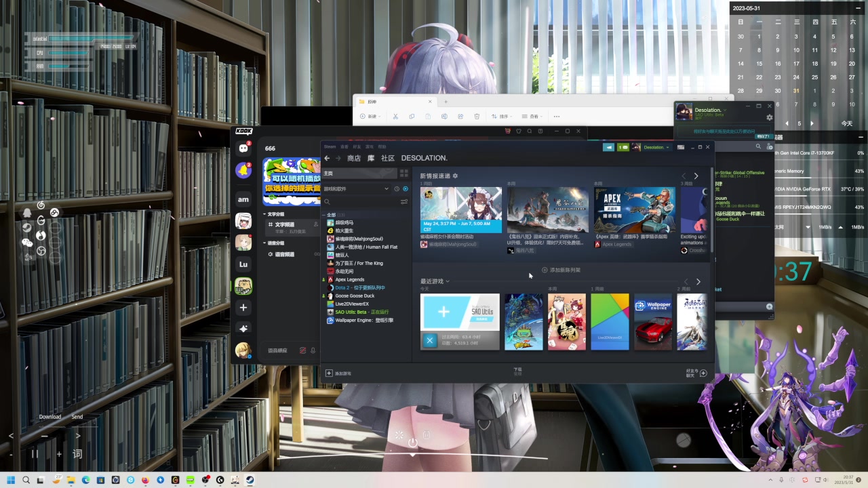Open Steam 下载 downloads manager
The height and width of the screenshot is (488, 868).
[x=517, y=371]
